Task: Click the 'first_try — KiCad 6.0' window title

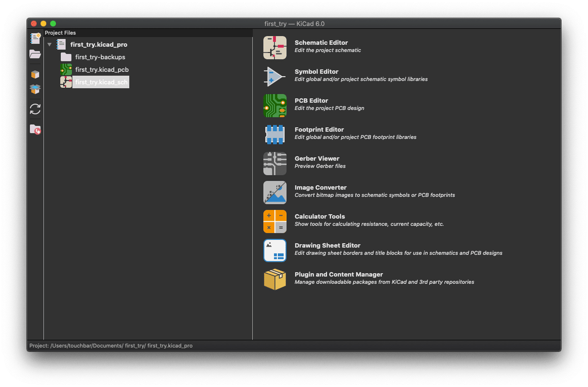Action: coord(294,24)
